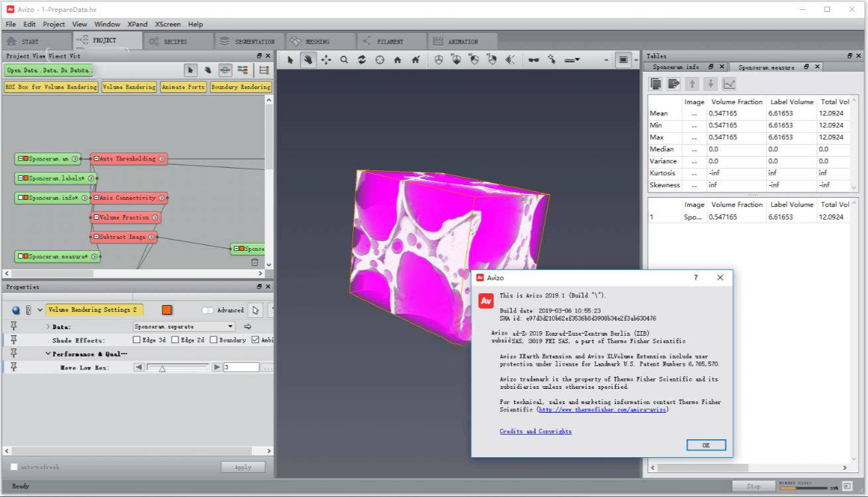Screen dimensions: 868x497
Task: Open the Subtract Image node arrow menu
Action: click(x=151, y=237)
